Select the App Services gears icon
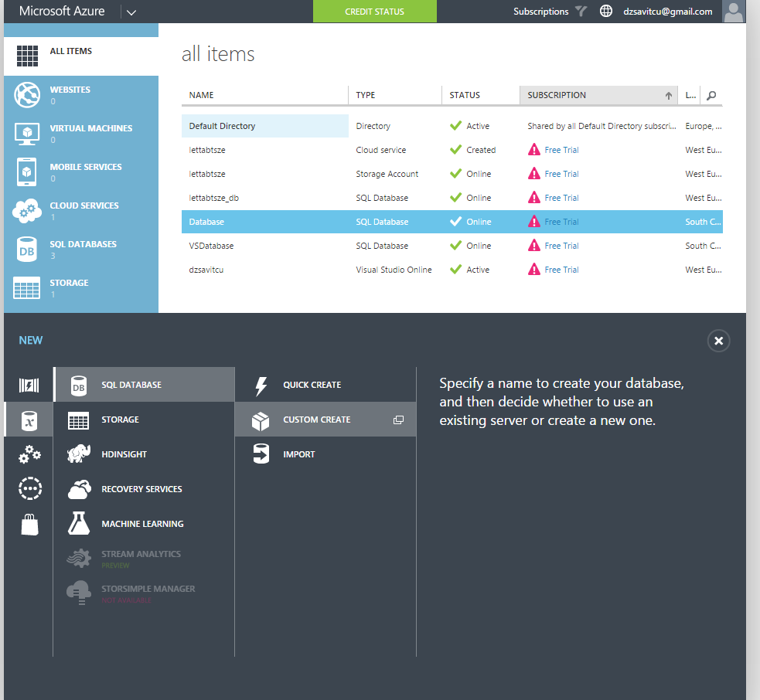760x700 pixels. 29,454
